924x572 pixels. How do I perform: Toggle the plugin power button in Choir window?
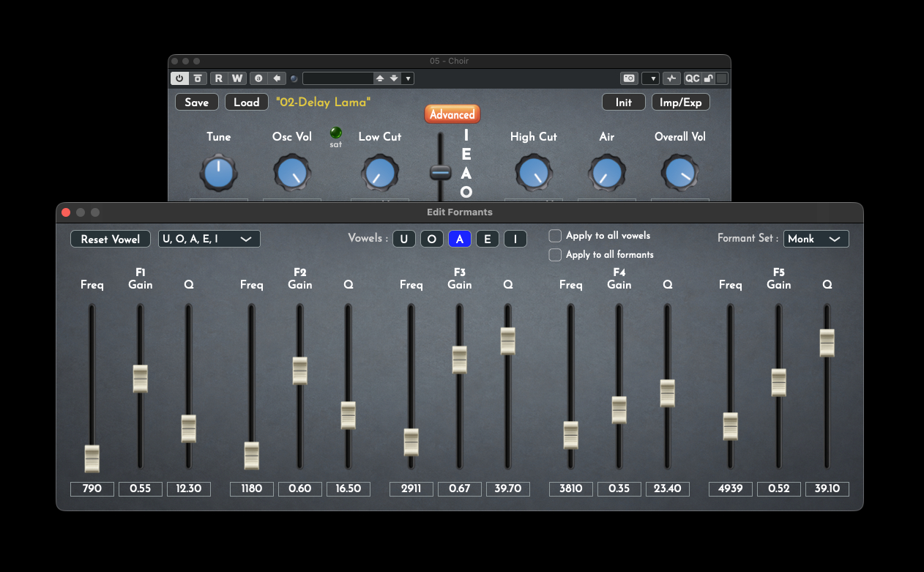(180, 78)
